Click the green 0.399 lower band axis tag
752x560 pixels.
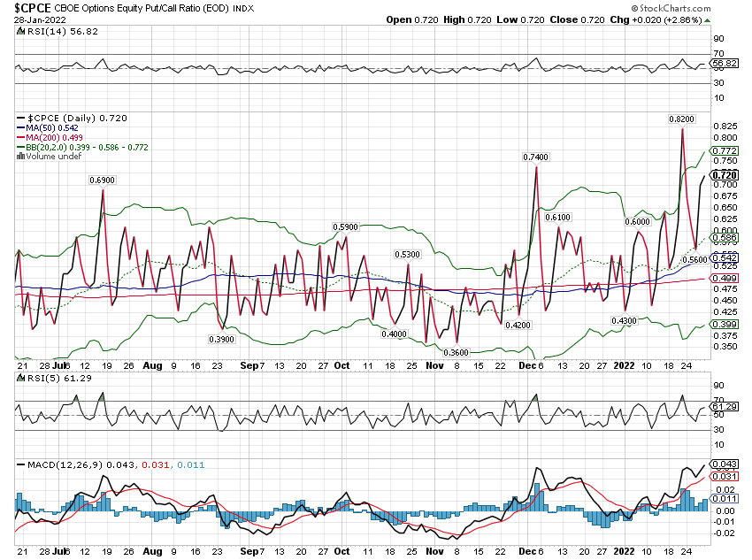(725, 325)
